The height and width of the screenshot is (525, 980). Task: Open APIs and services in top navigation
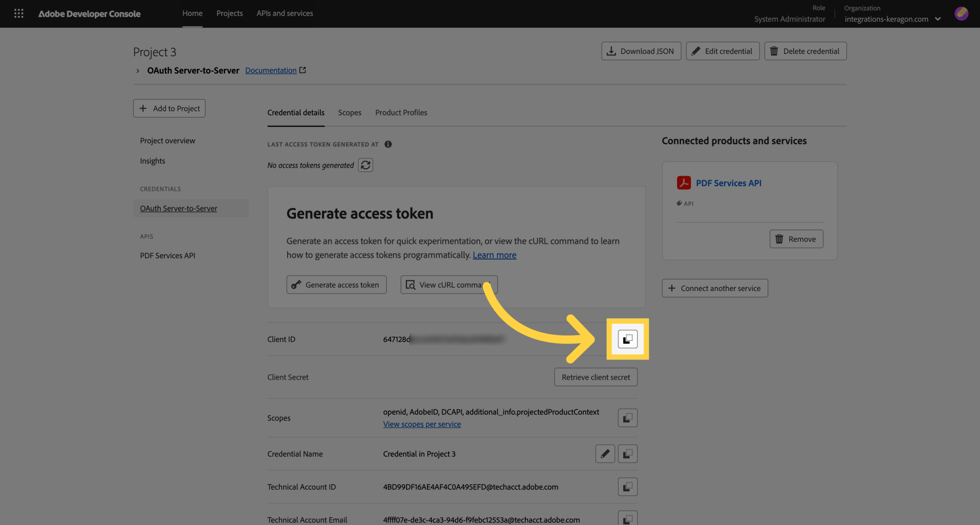(285, 13)
